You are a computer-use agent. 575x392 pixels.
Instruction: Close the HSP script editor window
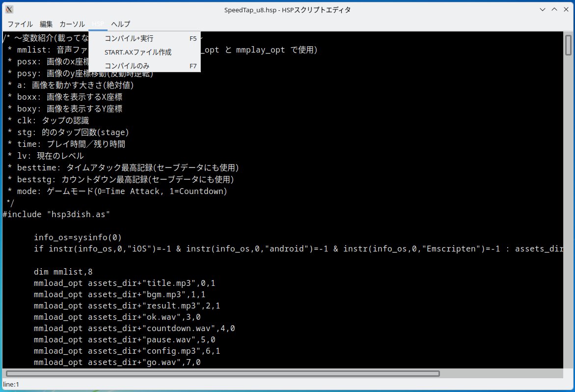click(566, 9)
